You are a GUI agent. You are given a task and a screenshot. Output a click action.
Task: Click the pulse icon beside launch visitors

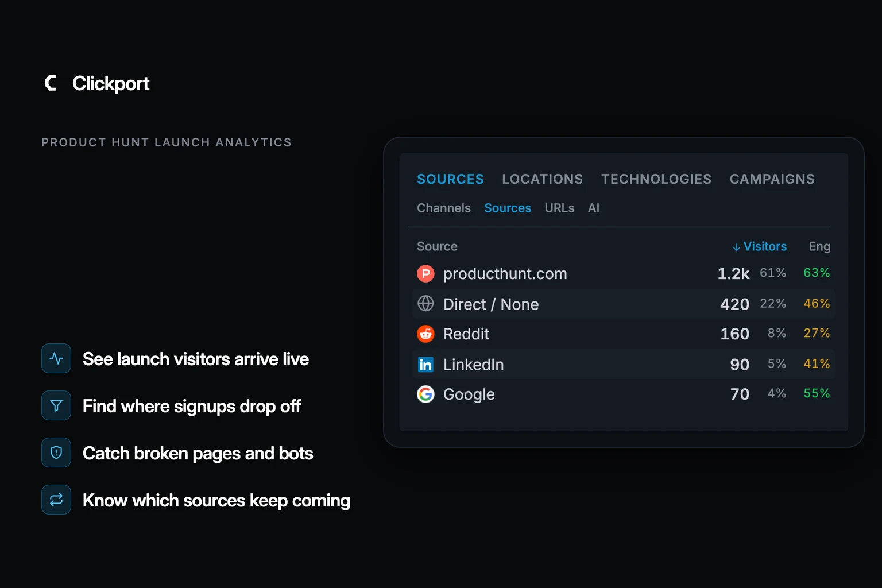(x=56, y=358)
